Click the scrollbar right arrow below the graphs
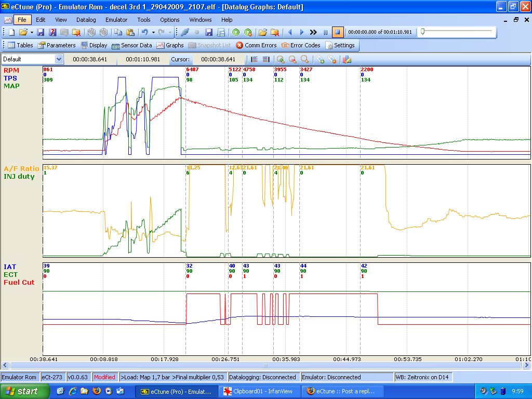The height and width of the screenshot is (399, 532). click(x=527, y=365)
